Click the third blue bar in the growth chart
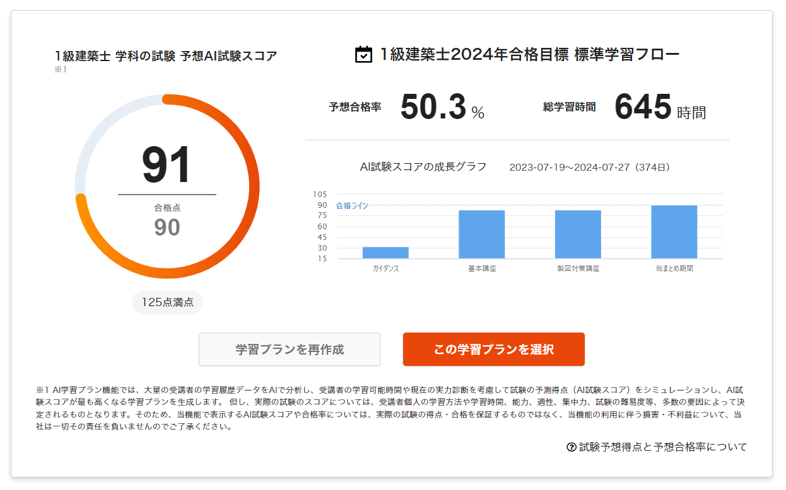786x490 pixels. coord(578,234)
